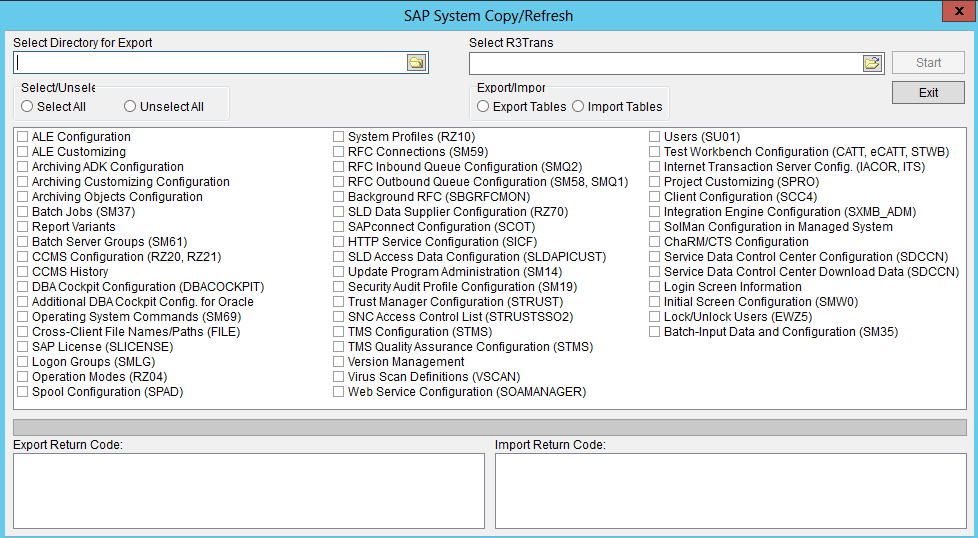Viewport: 978px width, 538px height.
Task: Tick Logon Groups (SMLG)
Action: (22, 362)
